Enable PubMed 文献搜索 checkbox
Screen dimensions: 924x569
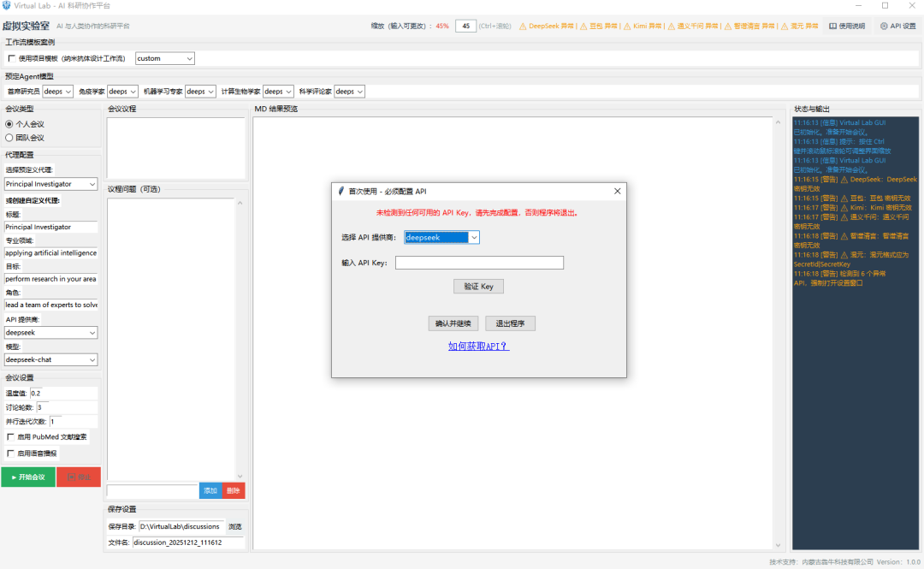point(10,437)
